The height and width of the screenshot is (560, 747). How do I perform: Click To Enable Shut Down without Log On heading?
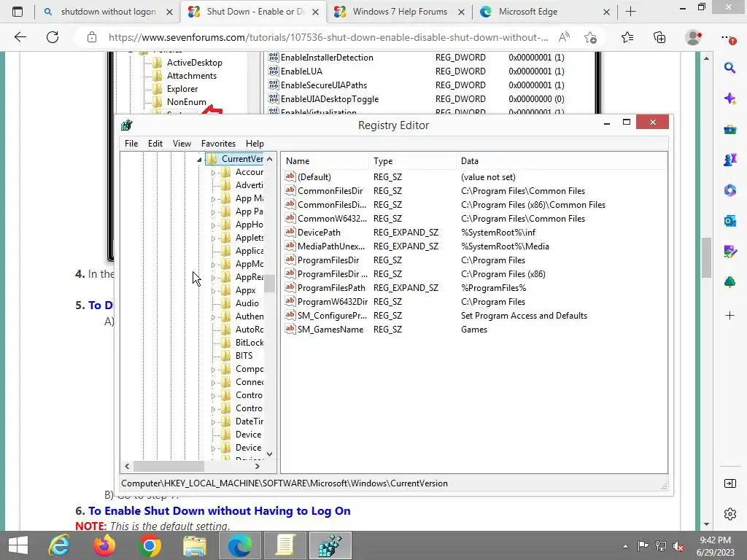click(x=219, y=511)
